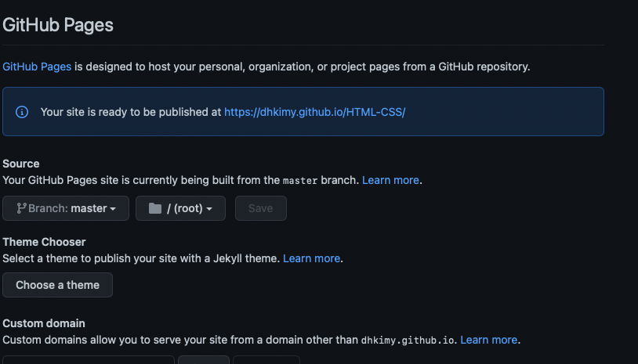Click the folder icon in the root selector

pyautogui.click(x=155, y=208)
